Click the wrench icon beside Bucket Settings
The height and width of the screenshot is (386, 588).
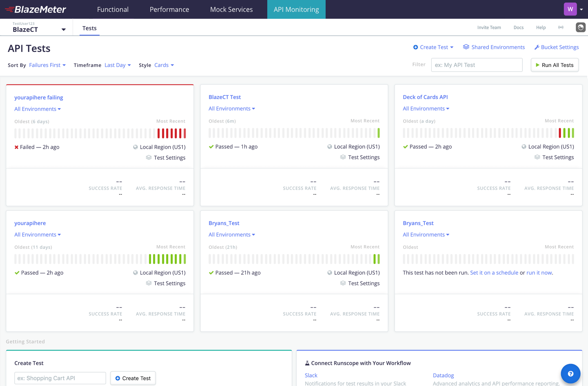pyautogui.click(x=537, y=47)
